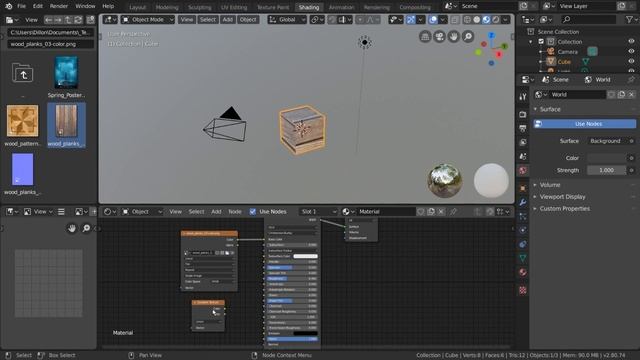Open Node menu in node editor header

(235, 211)
